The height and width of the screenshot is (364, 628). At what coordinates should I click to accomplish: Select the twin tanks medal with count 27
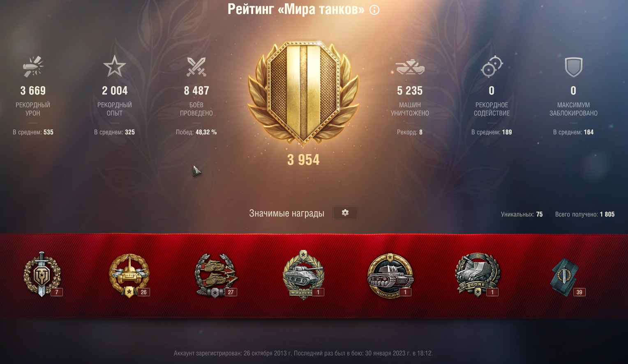coord(216,275)
